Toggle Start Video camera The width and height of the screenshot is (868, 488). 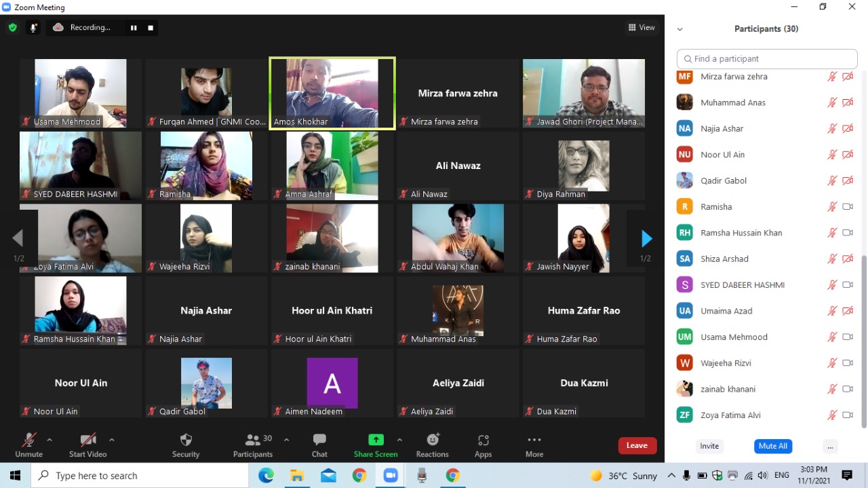[87, 440]
